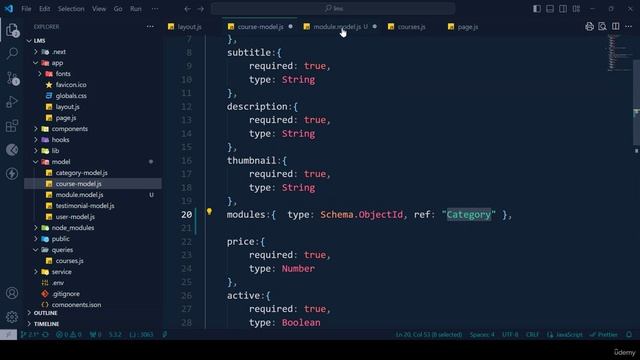
Task: Open globals.css in explorer
Action: 71,96
